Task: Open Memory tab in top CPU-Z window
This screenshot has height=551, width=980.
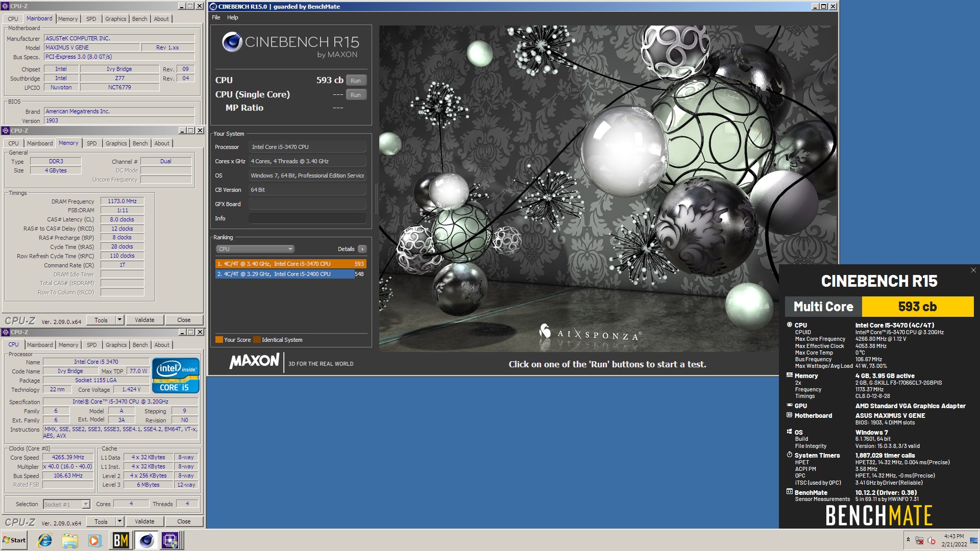Action: (x=68, y=19)
